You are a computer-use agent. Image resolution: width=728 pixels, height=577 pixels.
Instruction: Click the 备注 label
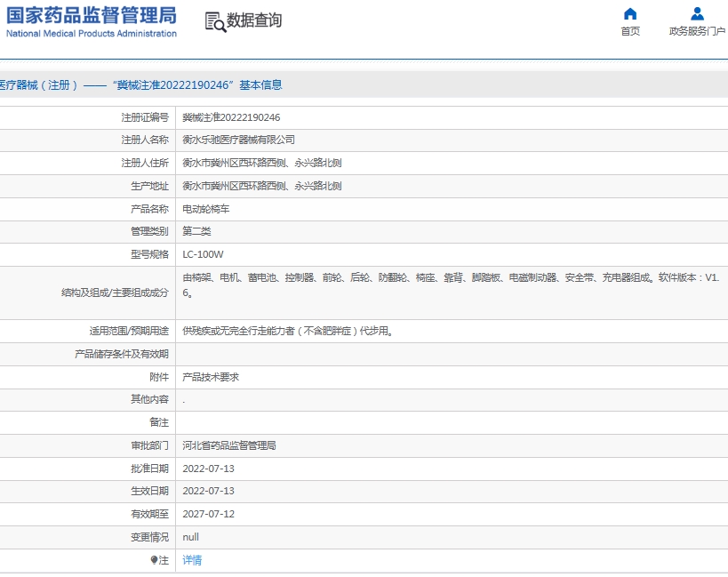tap(159, 422)
